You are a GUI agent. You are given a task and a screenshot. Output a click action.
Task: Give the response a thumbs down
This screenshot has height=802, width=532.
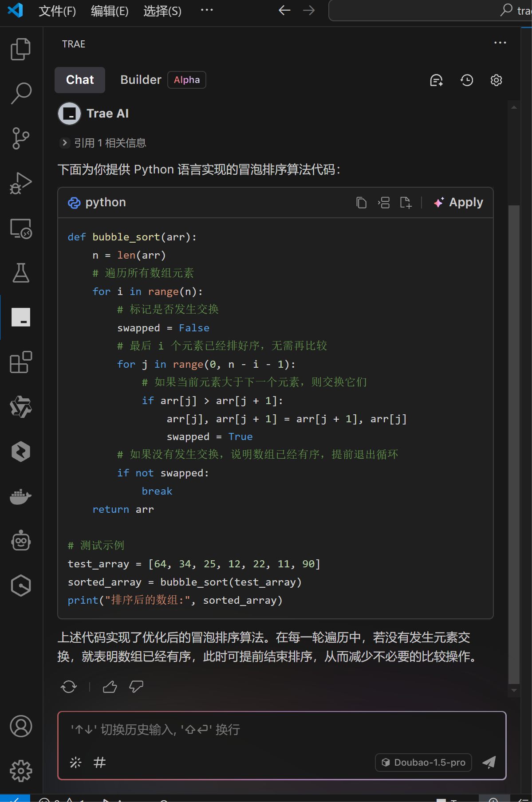click(136, 687)
